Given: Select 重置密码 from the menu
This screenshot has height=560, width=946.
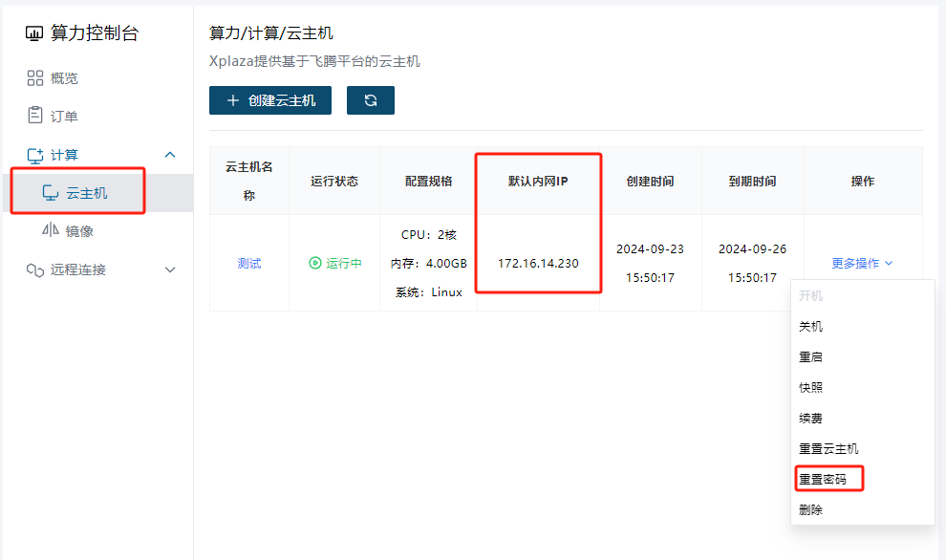Looking at the screenshot, I should [823, 479].
